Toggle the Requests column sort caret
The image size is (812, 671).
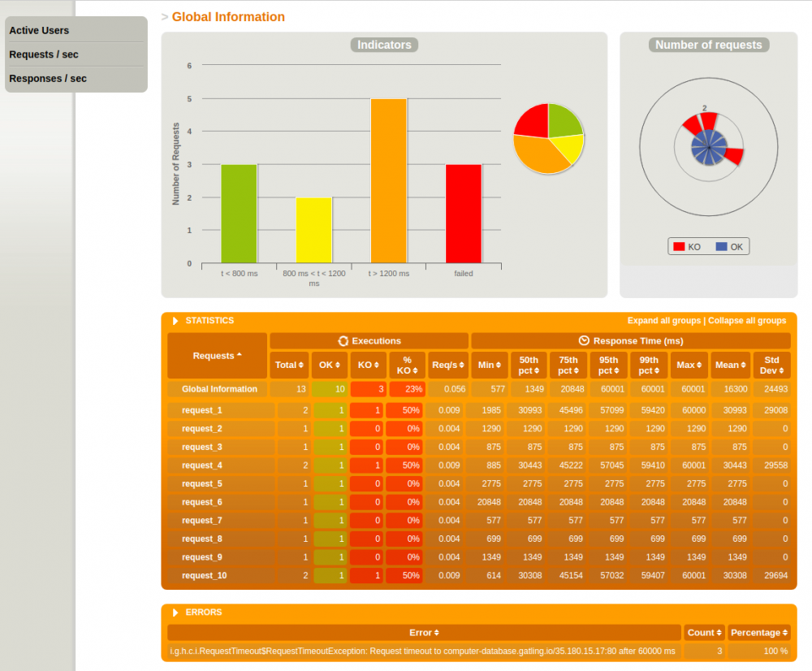240,355
